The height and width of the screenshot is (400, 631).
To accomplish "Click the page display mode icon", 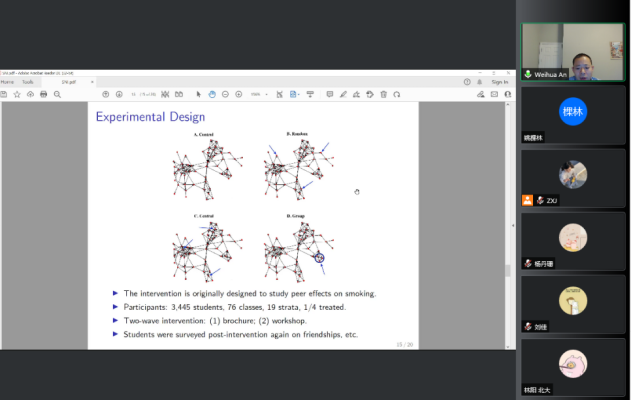I will click(293, 94).
